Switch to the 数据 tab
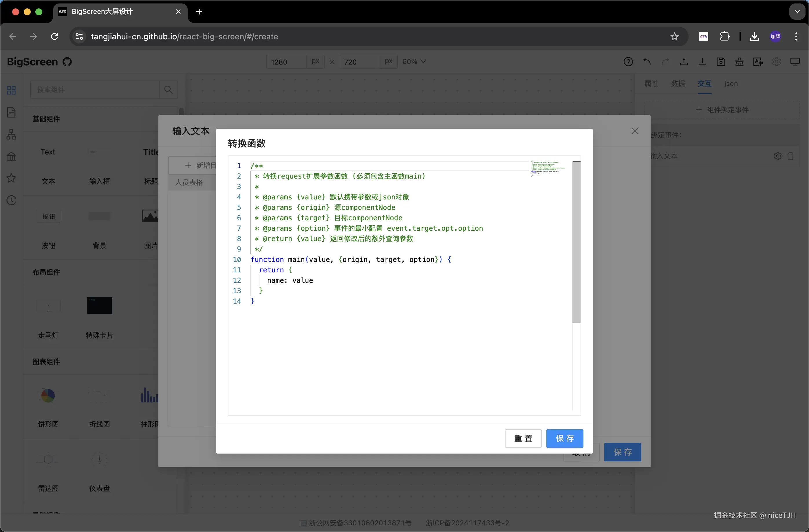Image resolution: width=809 pixels, height=532 pixels. tap(678, 84)
